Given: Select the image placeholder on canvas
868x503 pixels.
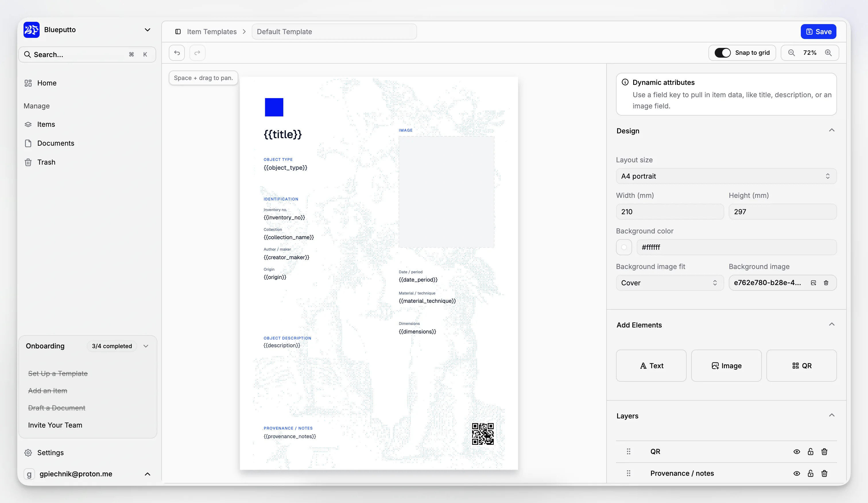Looking at the screenshot, I should [446, 192].
